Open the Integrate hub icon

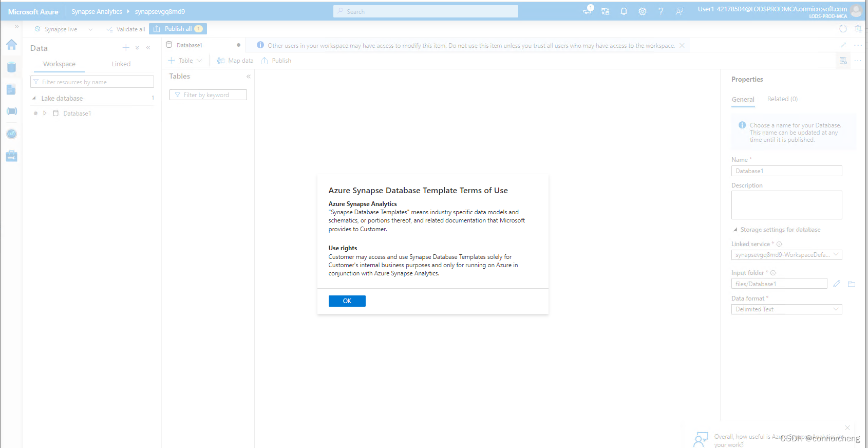[11, 111]
